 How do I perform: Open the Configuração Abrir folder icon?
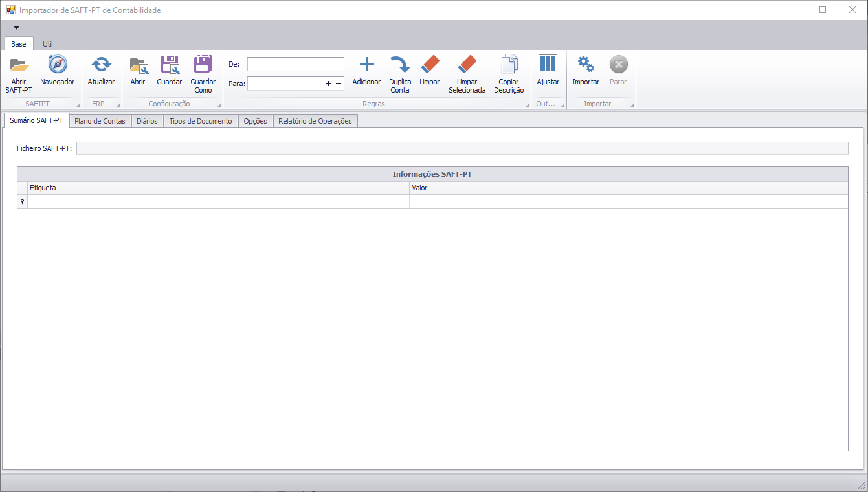tap(138, 65)
